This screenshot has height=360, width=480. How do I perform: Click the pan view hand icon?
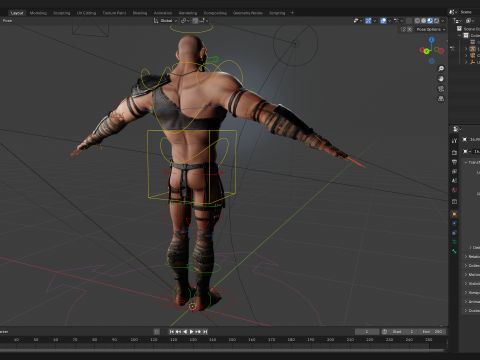click(x=441, y=79)
